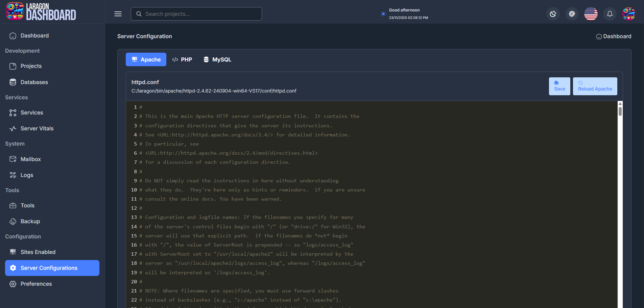Click the Search projects field

196,14
